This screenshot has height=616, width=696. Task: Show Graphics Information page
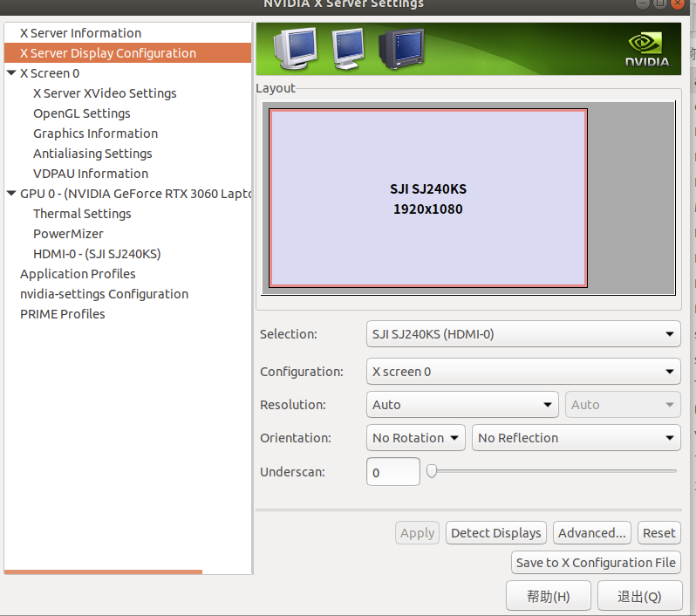[x=95, y=133]
